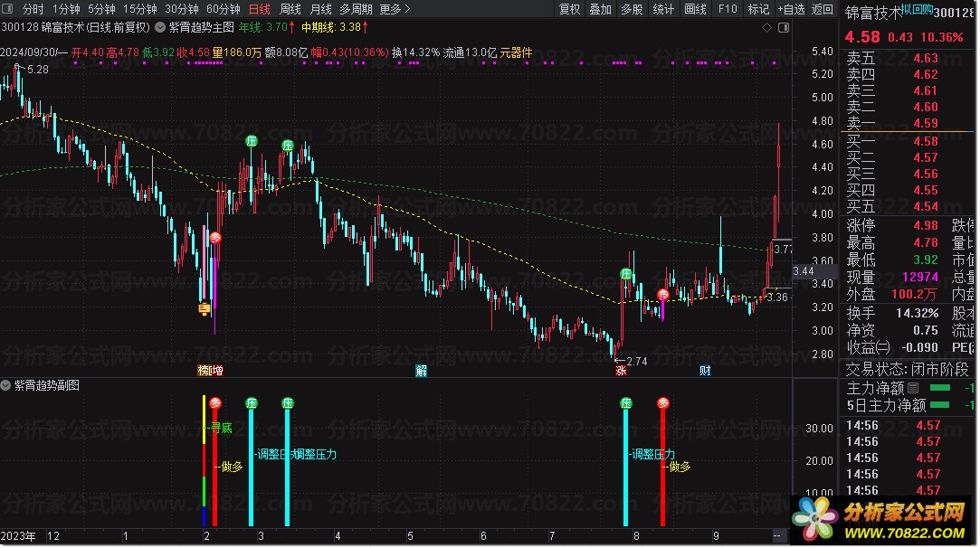Click the diamond icon above the price axis
980x548 pixels.
click(x=766, y=27)
